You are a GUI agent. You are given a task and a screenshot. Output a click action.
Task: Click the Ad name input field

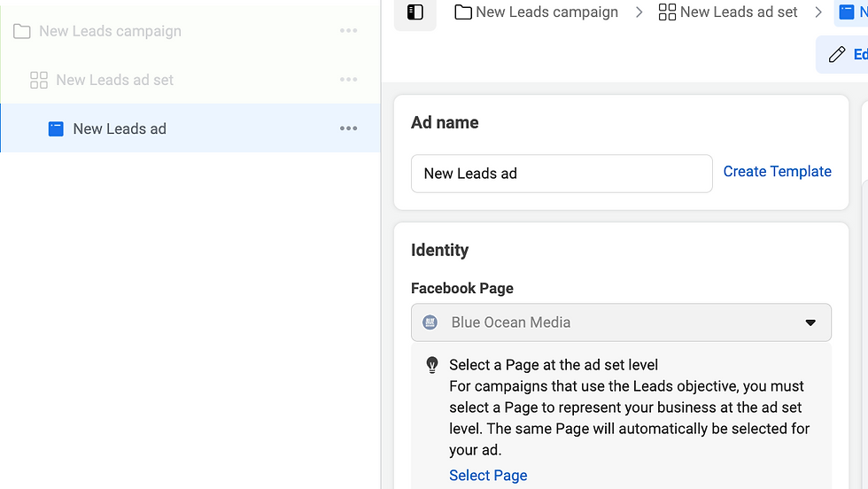[562, 174]
